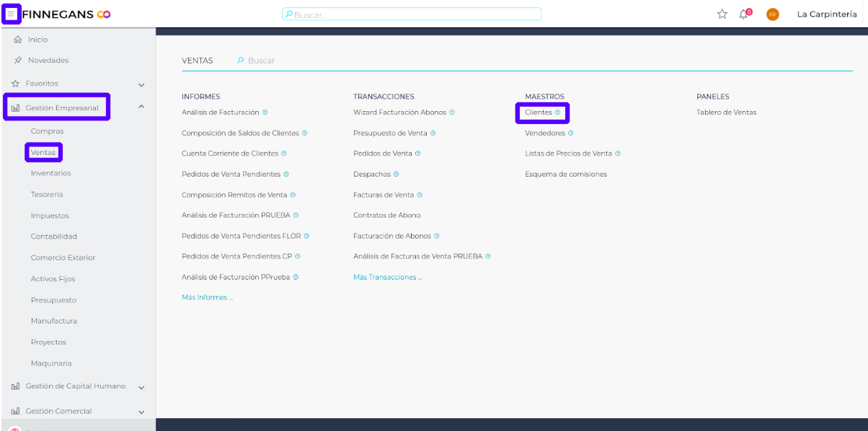Click the Inicio home icon
This screenshot has height=431, width=868.
coord(17,40)
